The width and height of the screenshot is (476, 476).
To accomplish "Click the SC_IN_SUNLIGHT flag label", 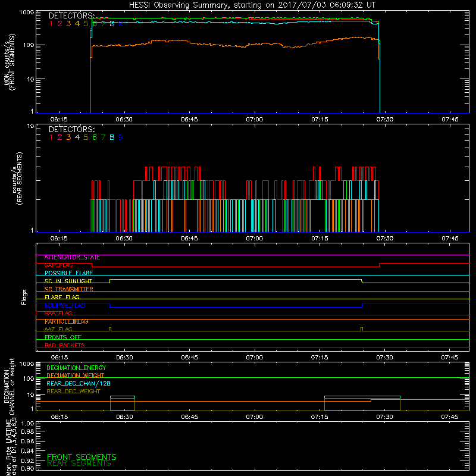I will pos(68,281).
